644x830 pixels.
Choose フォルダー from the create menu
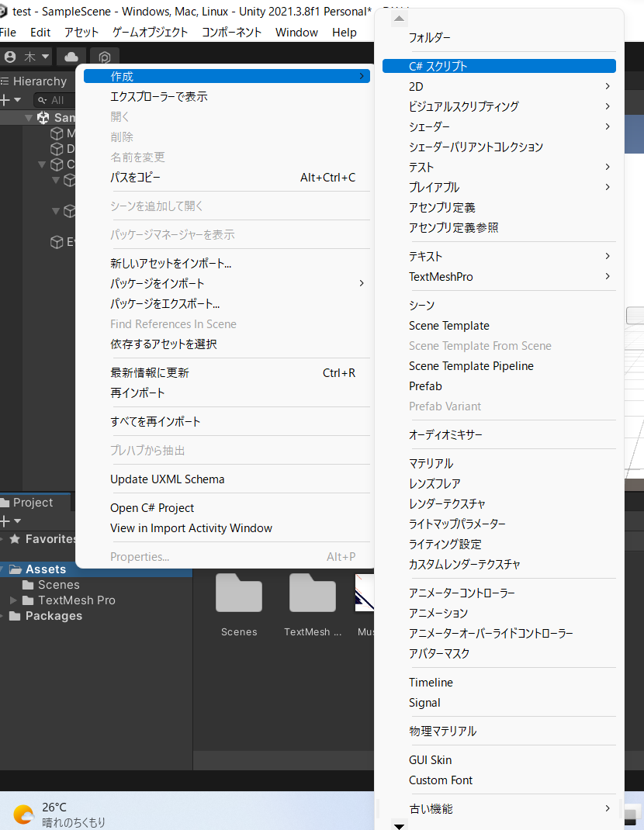pyautogui.click(x=499, y=37)
